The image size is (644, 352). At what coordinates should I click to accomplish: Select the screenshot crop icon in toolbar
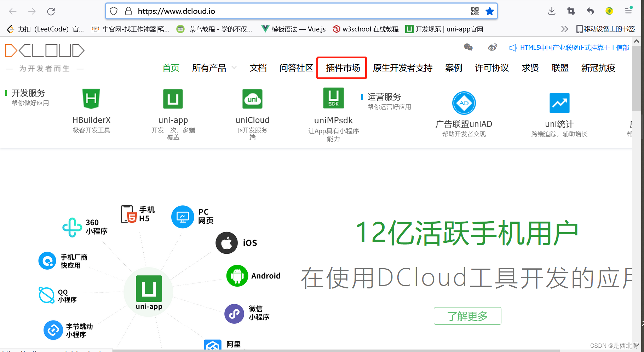(x=571, y=11)
